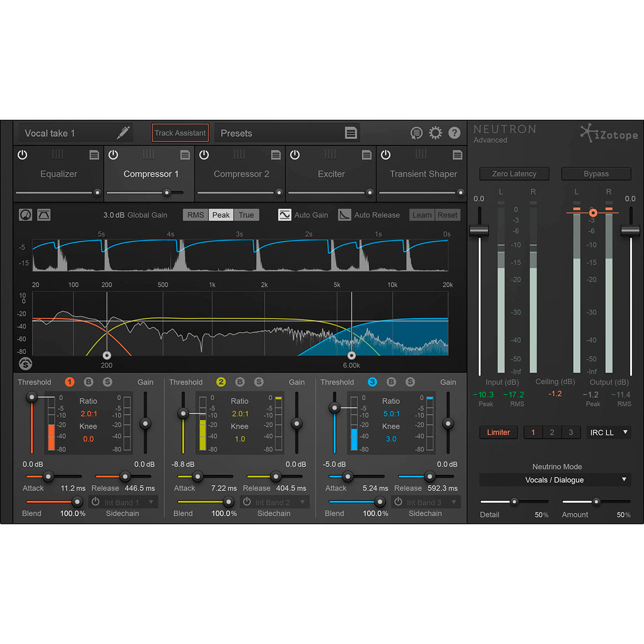
Task: Bypass band 1 with its B button
Action: (89, 382)
